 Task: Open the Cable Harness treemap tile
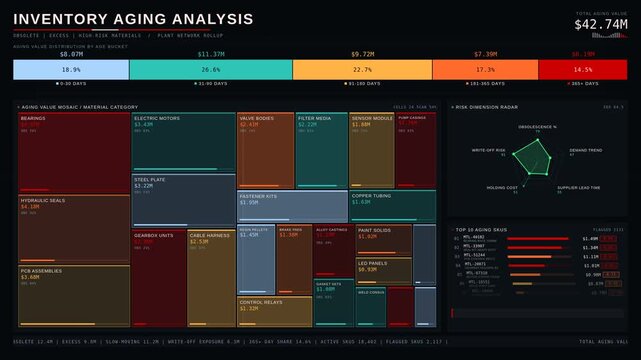pyautogui.click(x=211, y=278)
